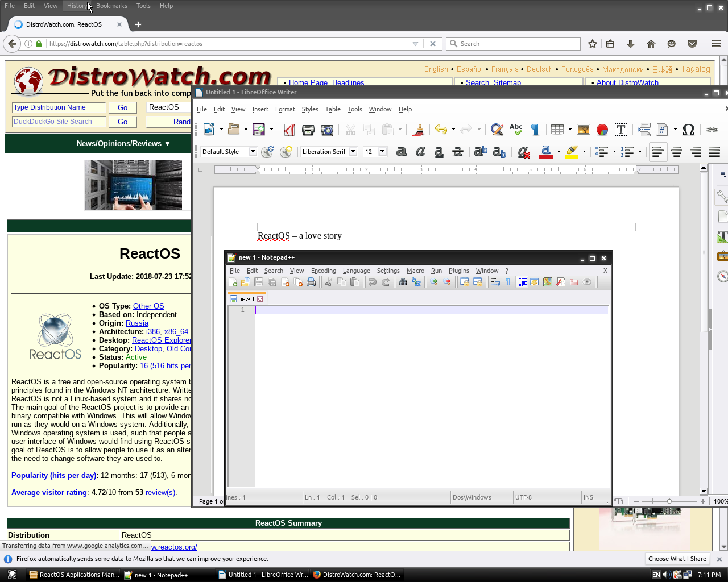The image size is (728, 582).
Task: Click Notepad++ Replace icon
Action: [416, 282]
